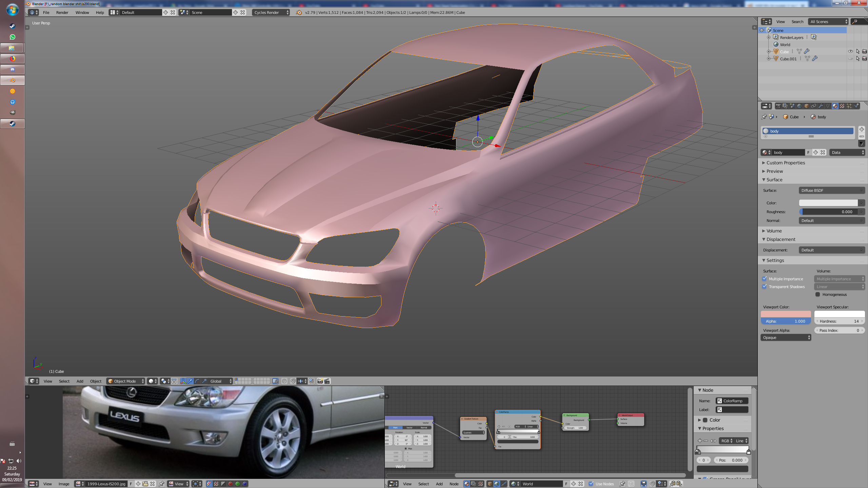Open the Modifiers wrench tab
The image size is (868, 488).
click(821, 106)
